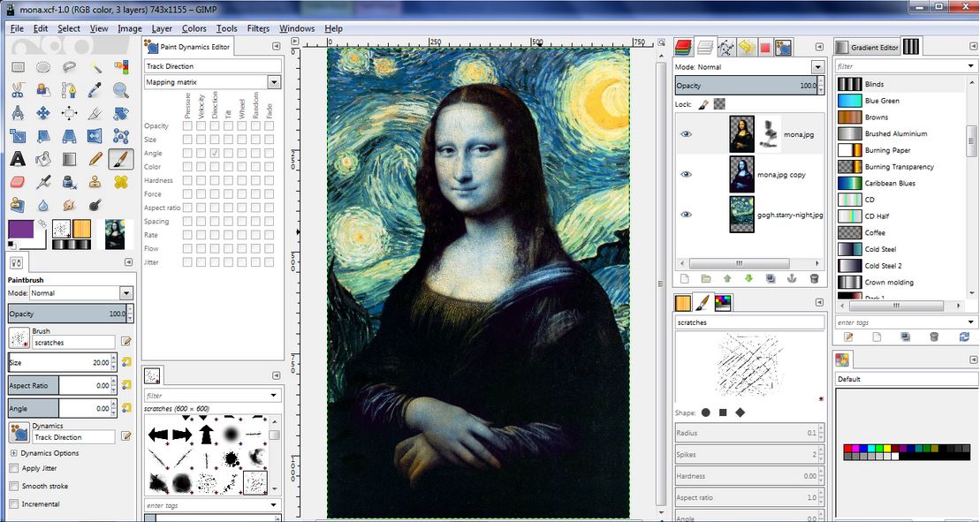Open the Mapping matrix dropdown
980x522 pixels.
pos(274,82)
